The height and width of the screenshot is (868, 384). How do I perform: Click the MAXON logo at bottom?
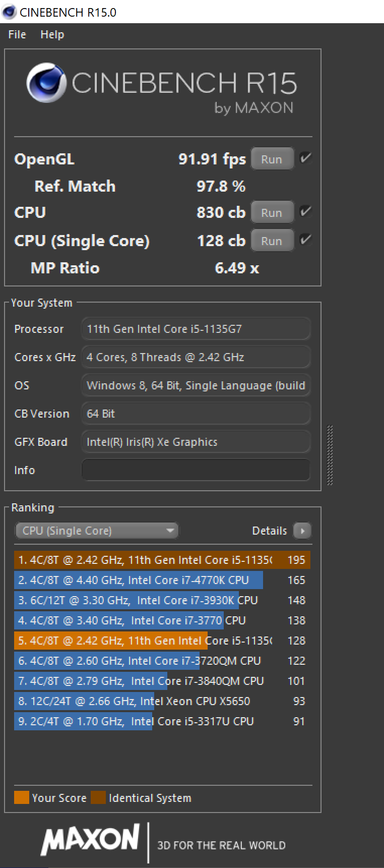tap(90, 840)
